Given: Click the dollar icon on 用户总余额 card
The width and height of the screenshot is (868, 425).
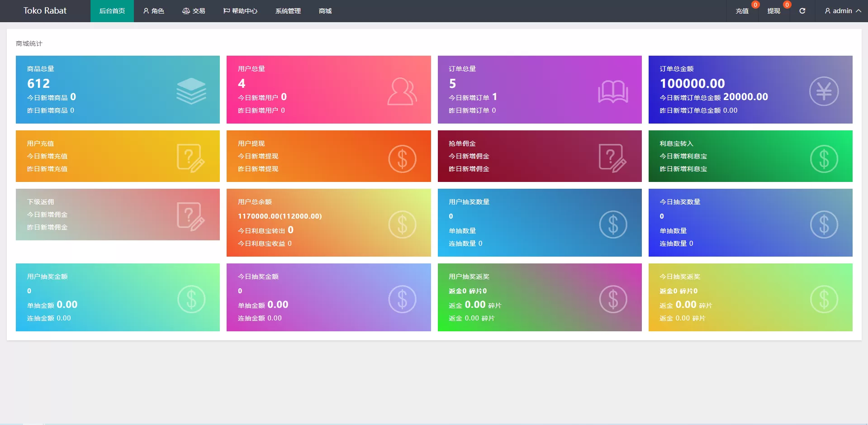Looking at the screenshot, I should pyautogui.click(x=402, y=224).
